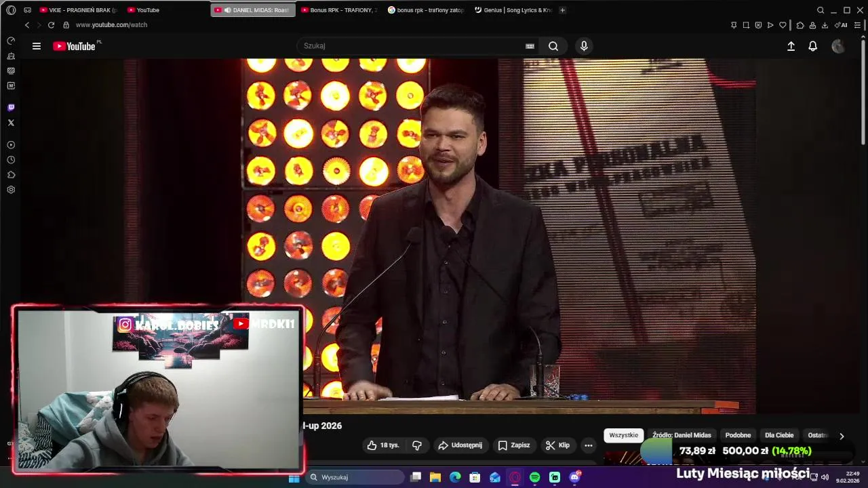Screen dimensions: 868x488
Task: Open Opera sidebar settings gear
Action: pos(11,190)
